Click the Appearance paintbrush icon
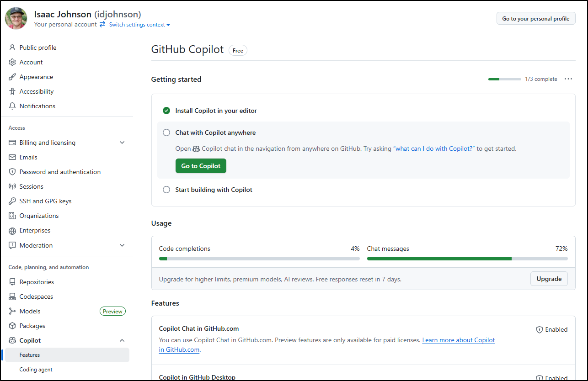This screenshot has height=381, width=588. pyautogui.click(x=12, y=77)
